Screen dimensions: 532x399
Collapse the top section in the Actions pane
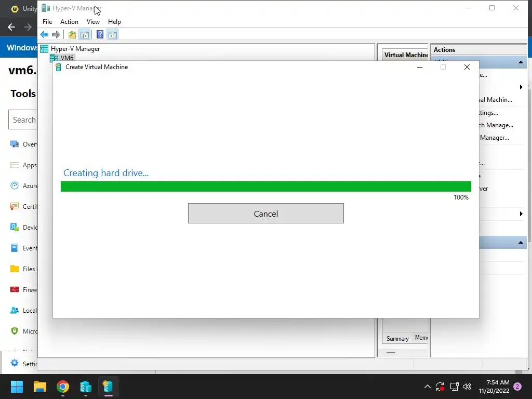(521, 62)
